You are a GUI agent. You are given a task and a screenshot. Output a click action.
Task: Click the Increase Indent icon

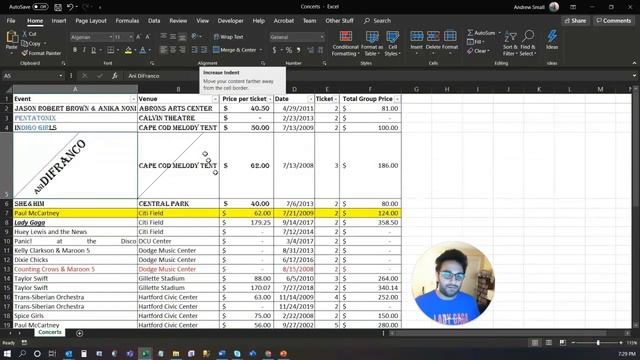(x=204, y=50)
